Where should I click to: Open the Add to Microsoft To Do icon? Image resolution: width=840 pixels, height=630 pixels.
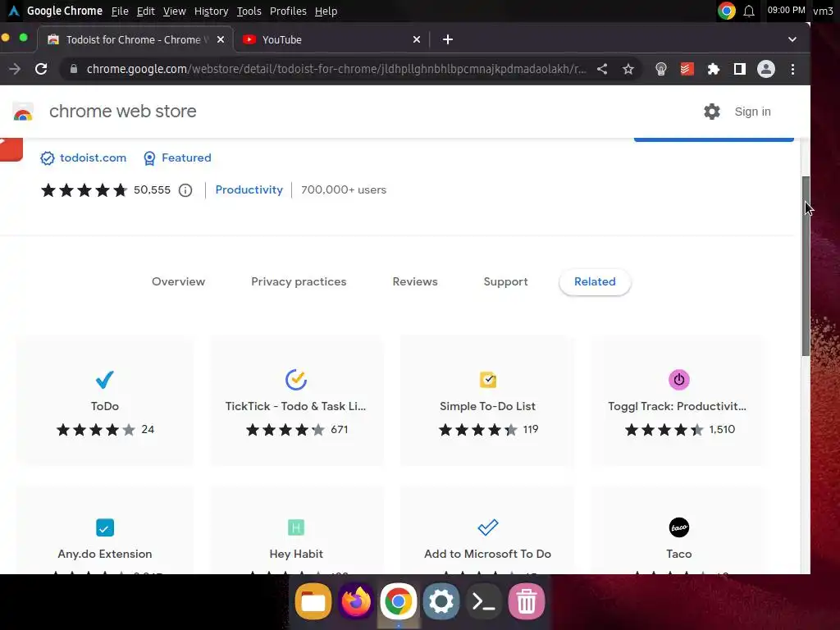(488, 527)
